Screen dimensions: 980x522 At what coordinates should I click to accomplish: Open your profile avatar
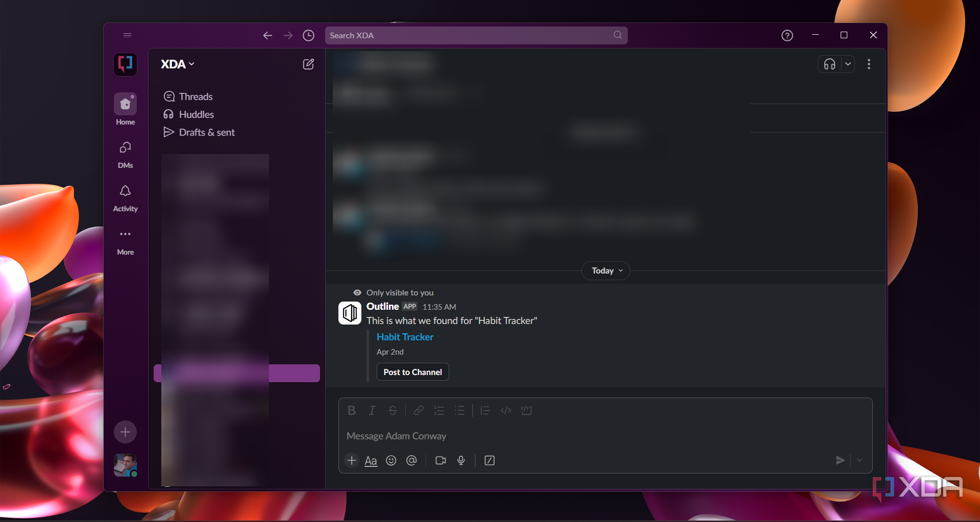point(125,465)
